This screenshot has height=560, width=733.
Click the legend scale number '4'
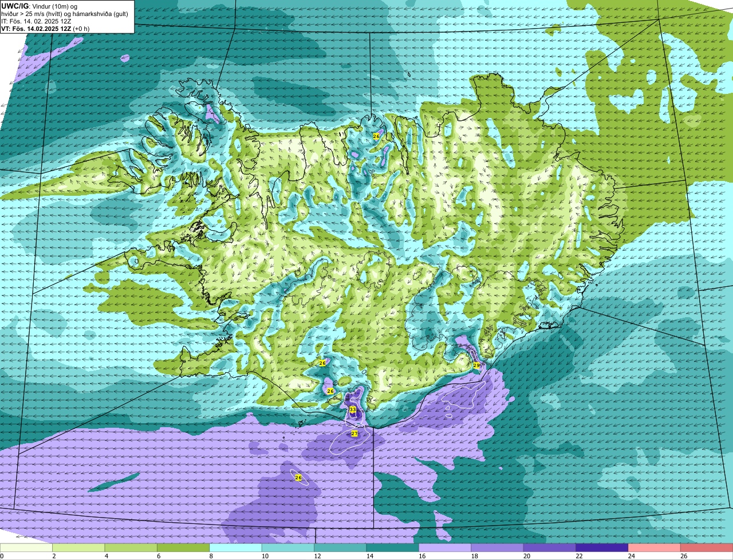coord(105,556)
